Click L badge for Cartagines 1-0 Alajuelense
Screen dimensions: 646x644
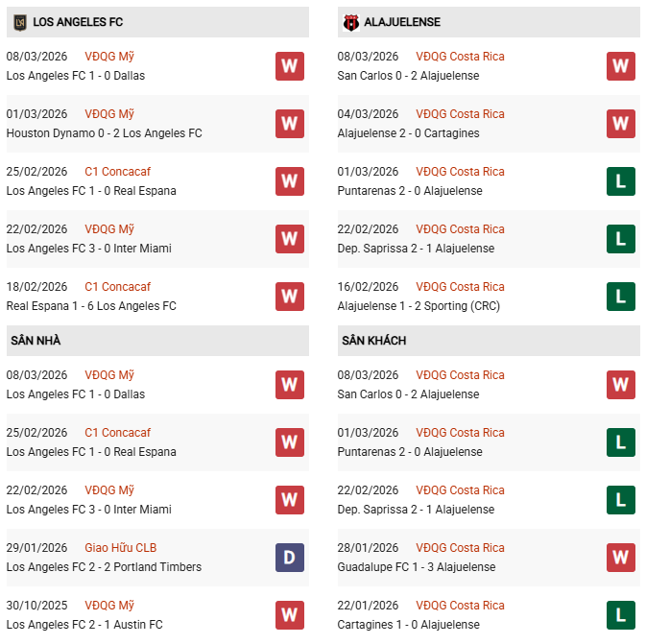tap(620, 615)
